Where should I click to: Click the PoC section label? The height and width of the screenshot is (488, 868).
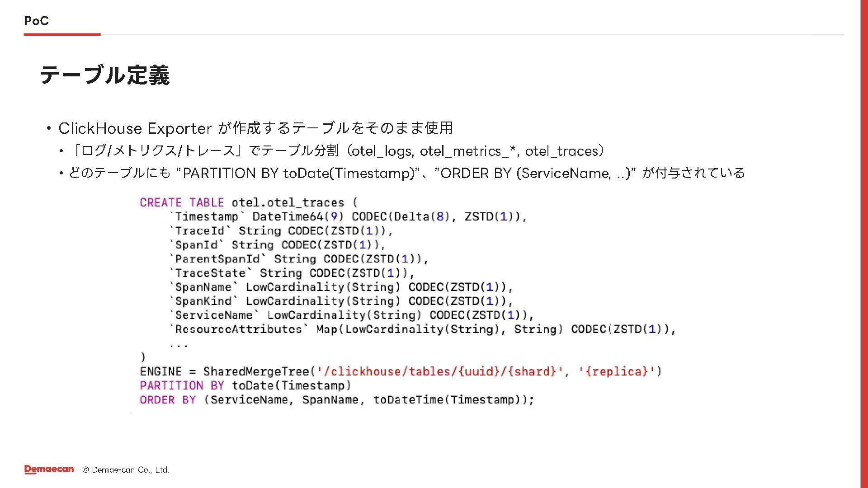[36, 21]
